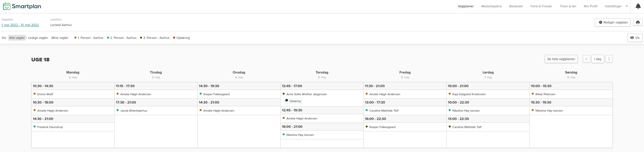Open the 1. maj 2022 - 31. maj 2022 link
644x152 pixels.
[x=20, y=25]
